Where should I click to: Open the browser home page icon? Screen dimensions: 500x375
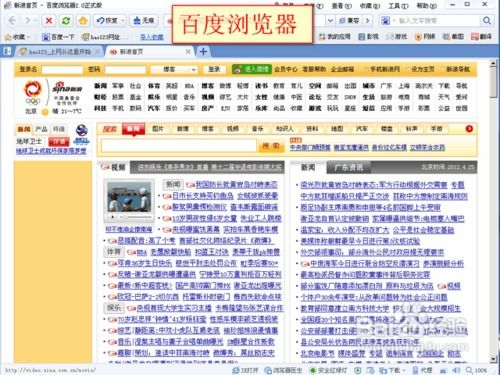(x=83, y=21)
